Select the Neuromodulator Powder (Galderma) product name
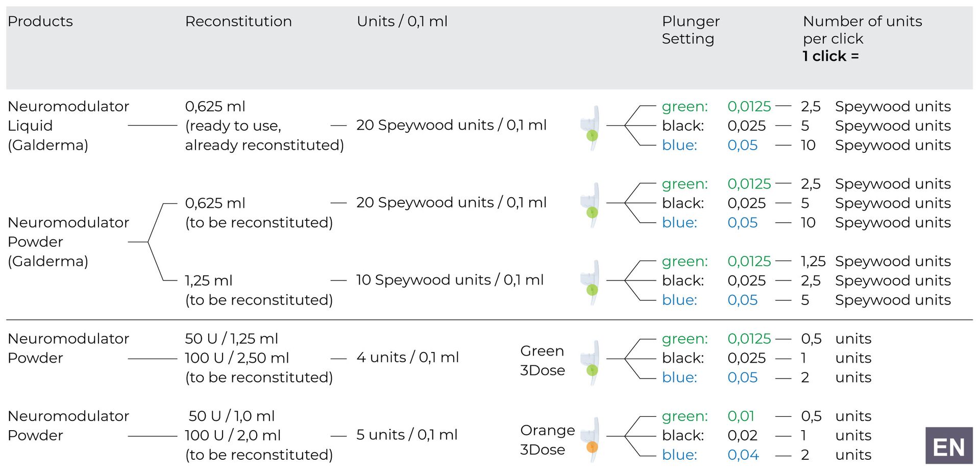Viewport: 980px width, 469px height. click(68, 242)
